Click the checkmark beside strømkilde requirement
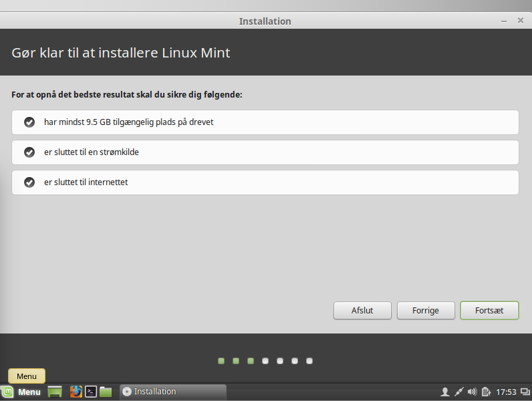This screenshot has width=532, height=401. [29, 152]
